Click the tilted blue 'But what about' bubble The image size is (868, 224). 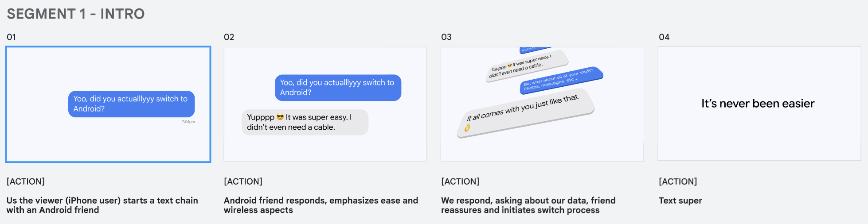[x=561, y=80]
